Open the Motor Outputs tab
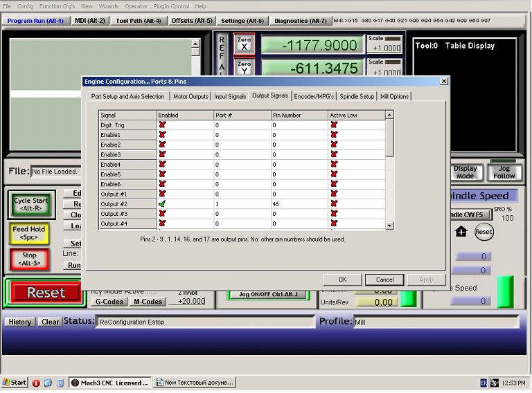The height and width of the screenshot is (393, 532). [190, 97]
